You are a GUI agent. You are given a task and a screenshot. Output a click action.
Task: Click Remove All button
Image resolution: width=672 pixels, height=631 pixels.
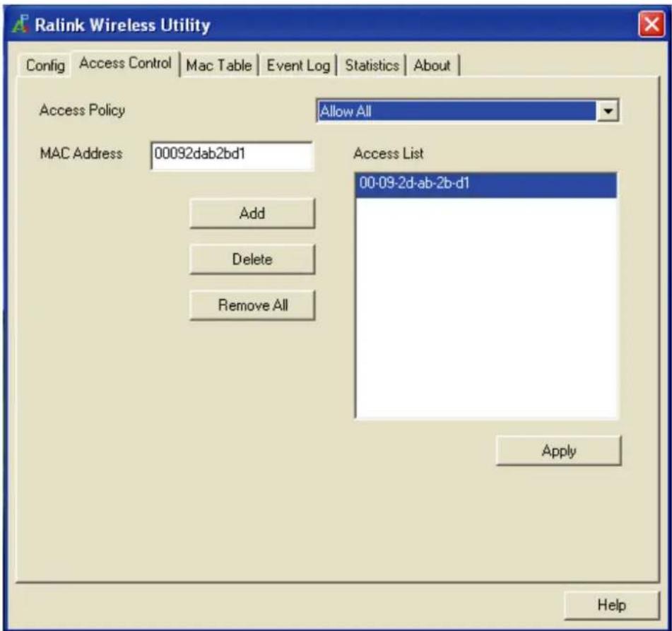pyautogui.click(x=252, y=305)
